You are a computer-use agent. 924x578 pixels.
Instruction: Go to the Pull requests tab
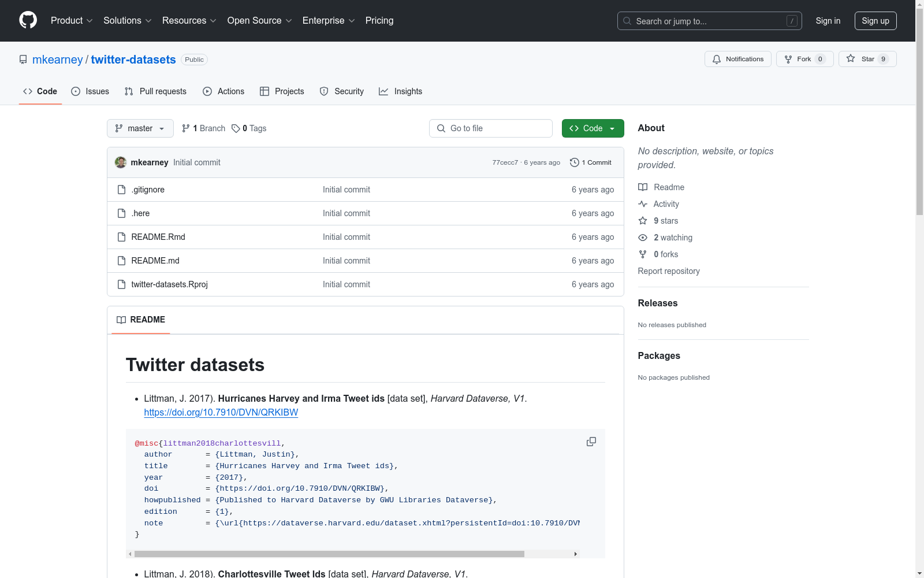point(155,91)
